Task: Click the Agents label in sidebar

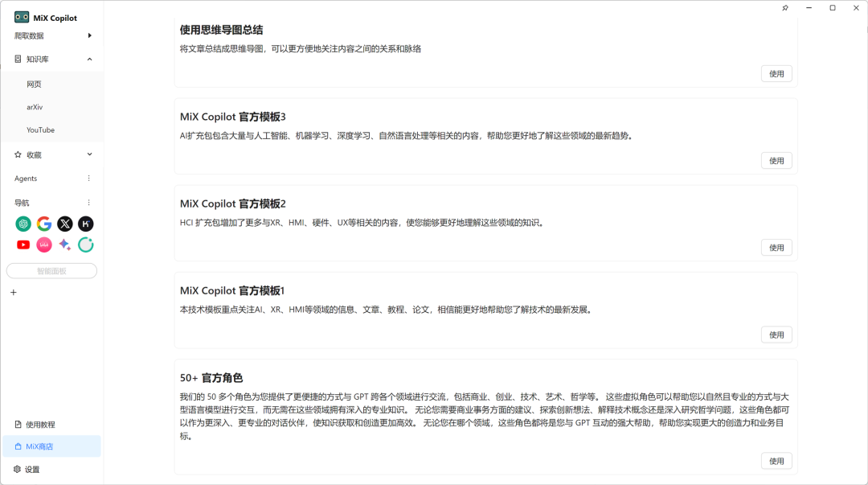Action: point(26,178)
